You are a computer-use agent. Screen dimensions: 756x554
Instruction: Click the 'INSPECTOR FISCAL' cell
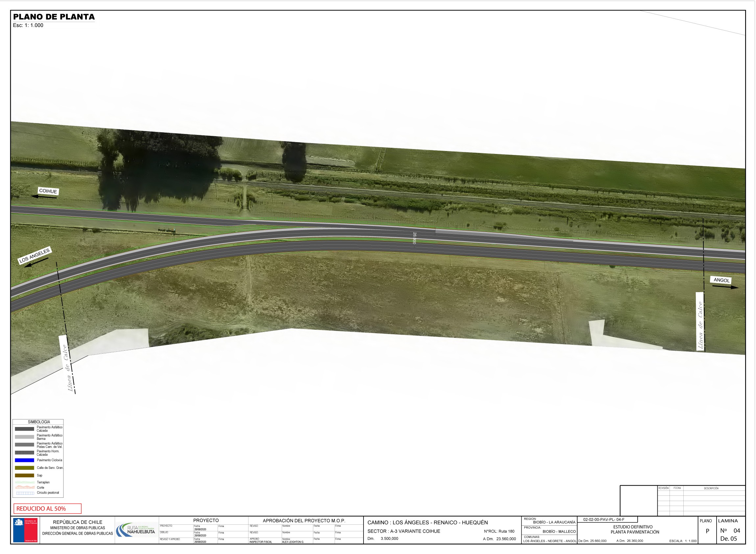click(261, 542)
